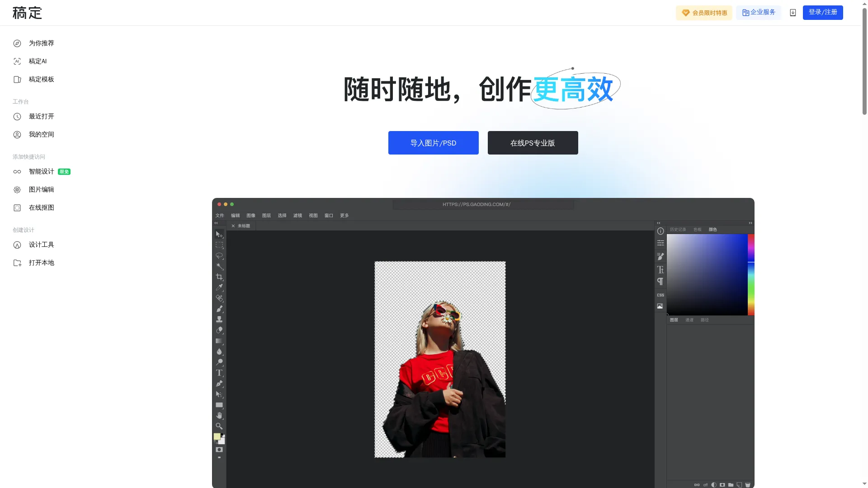Select the Text tool
Image resolution: width=868 pixels, height=488 pixels.
point(220,373)
